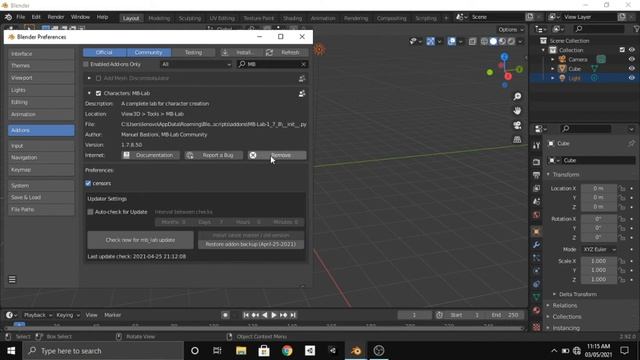Viewport: 640px width, 360px height.
Task: Click the preferences hamburger menu icon
Action: (12, 280)
